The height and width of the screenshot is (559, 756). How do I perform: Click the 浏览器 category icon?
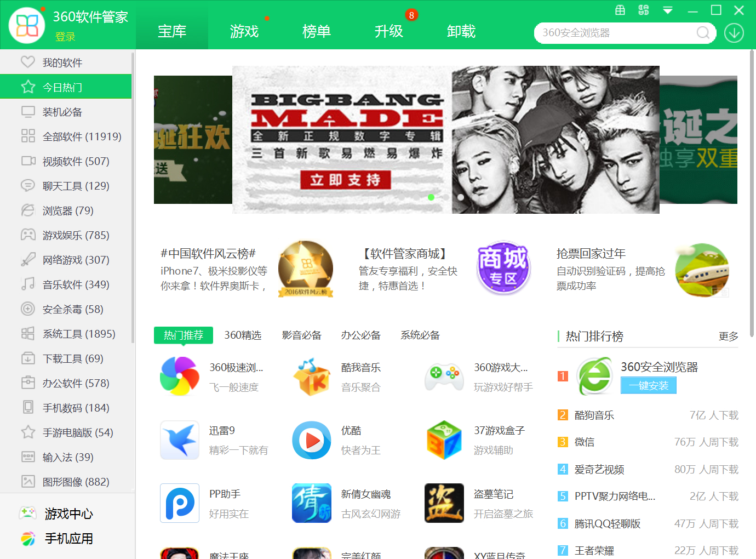(28, 210)
